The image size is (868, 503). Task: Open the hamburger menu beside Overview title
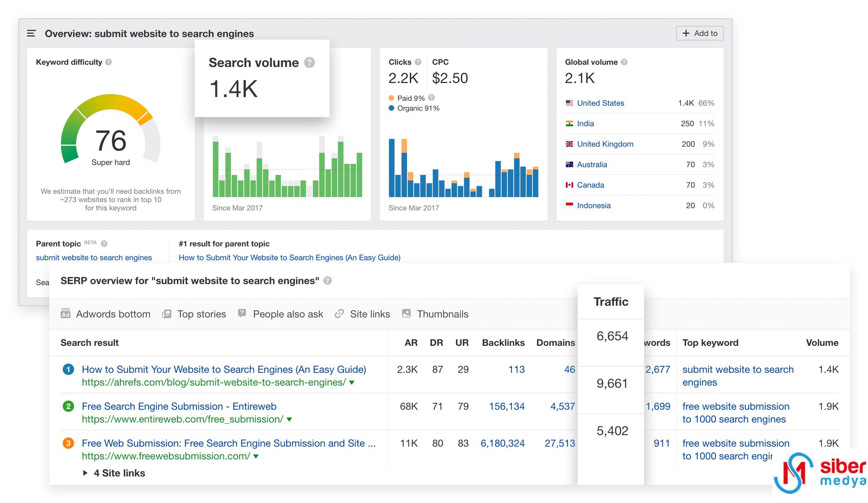31,33
